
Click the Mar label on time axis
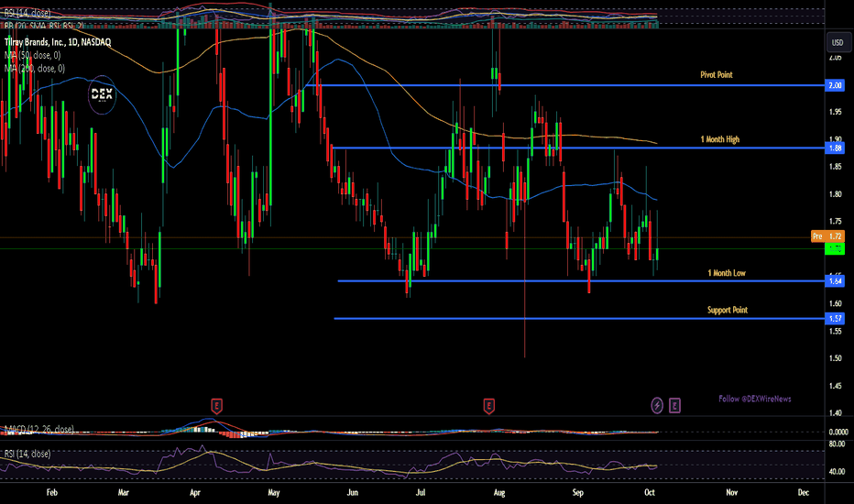[124, 493]
